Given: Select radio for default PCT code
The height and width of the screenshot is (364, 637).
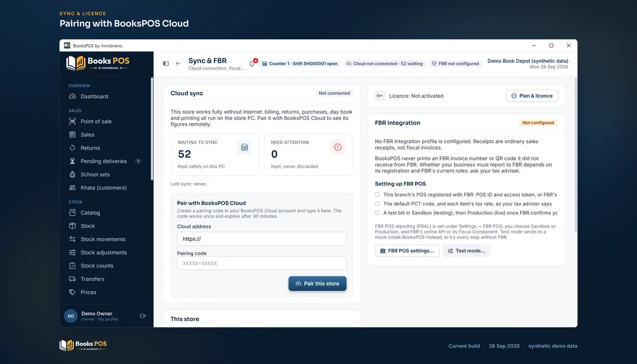Looking at the screenshot, I should coord(377,204).
